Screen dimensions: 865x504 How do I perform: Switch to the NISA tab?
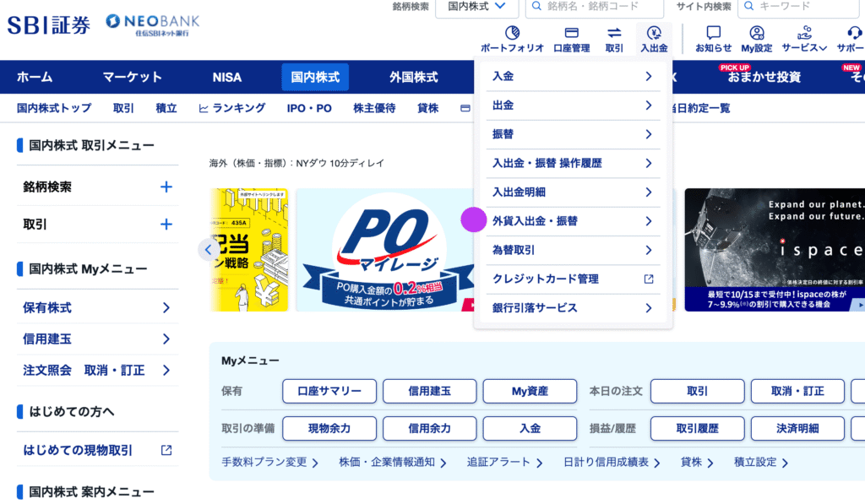[226, 77]
